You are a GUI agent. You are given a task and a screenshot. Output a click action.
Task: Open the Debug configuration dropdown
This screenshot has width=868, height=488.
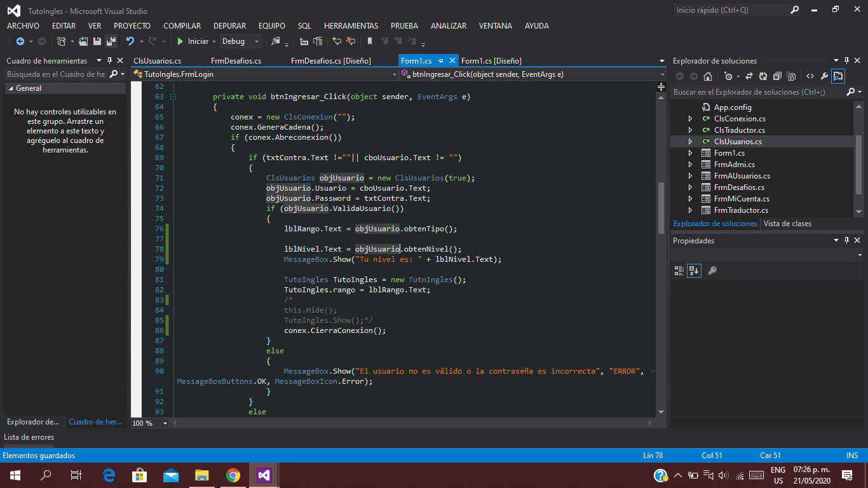[257, 41]
